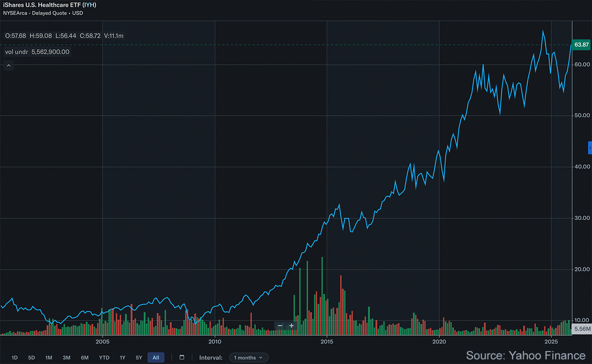Click the 2015 time axis label
Image resolution: width=592 pixels, height=364 pixels.
click(327, 342)
